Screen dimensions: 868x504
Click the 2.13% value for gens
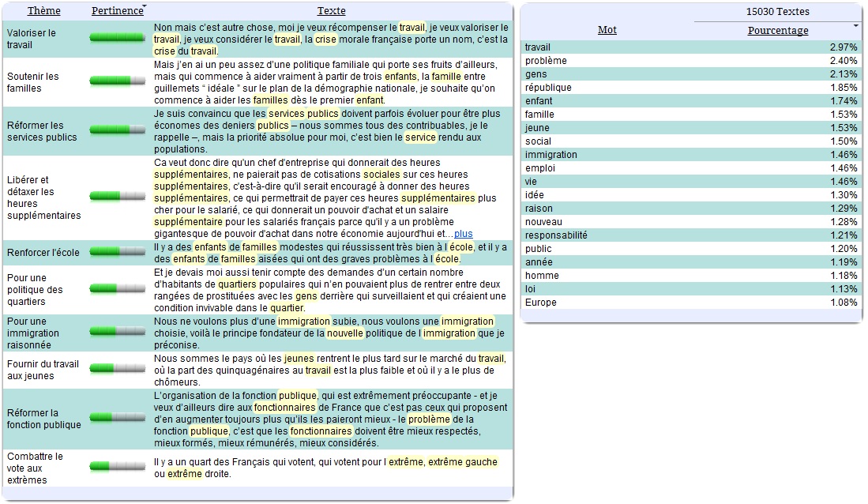(x=844, y=74)
